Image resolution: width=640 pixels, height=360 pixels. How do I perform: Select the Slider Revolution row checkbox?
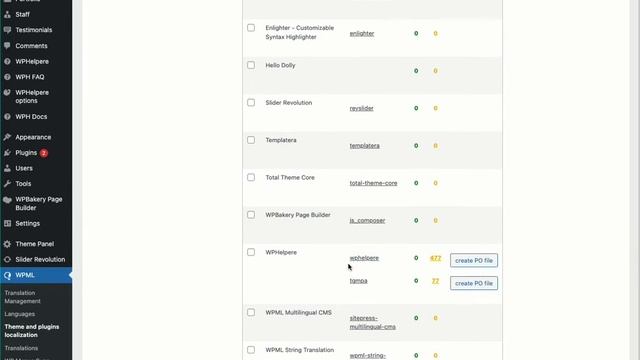251,102
